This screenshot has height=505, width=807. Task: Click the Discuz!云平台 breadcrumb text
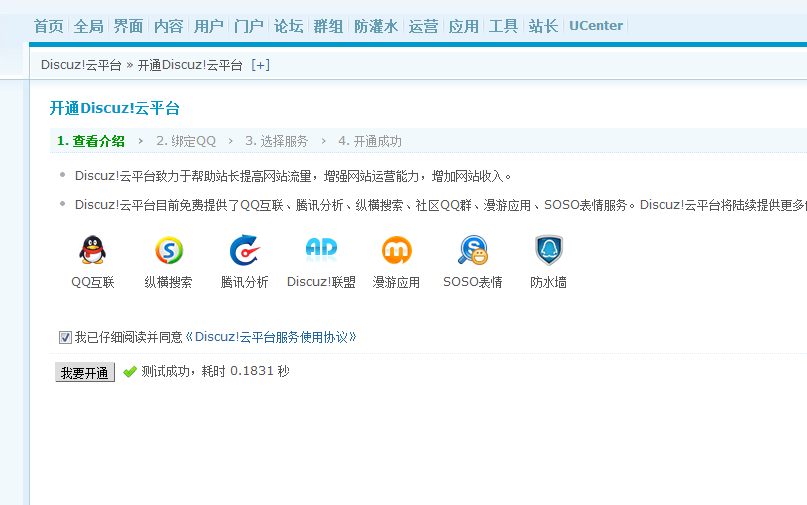(x=81, y=65)
